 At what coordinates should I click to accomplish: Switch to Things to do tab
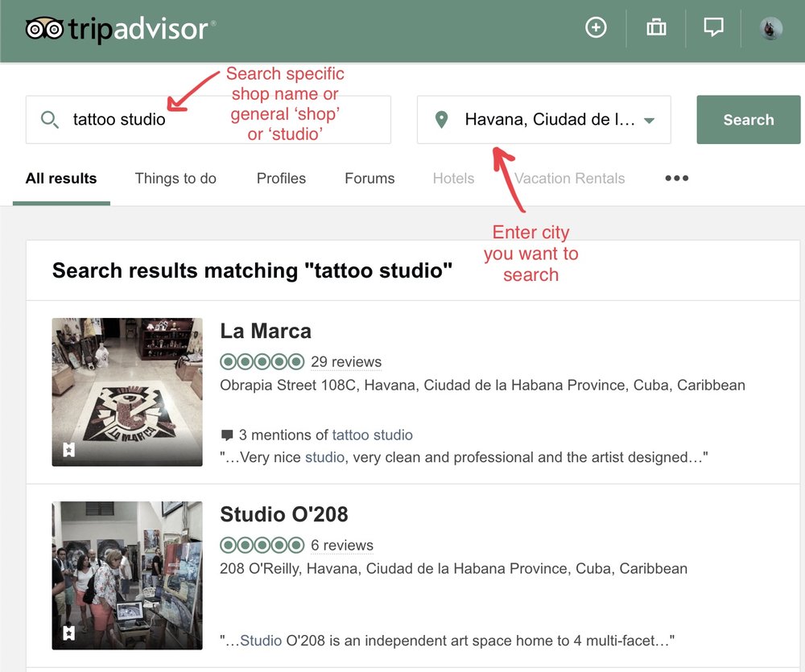pyautogui.click(x=175, y=178)
